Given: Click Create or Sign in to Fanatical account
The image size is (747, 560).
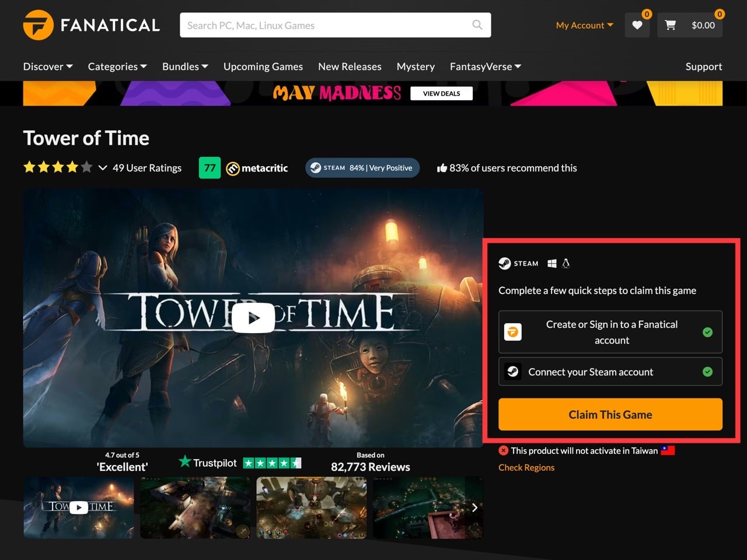Looking at the screenshot, I should pyautogui.click(x=610, y=332).
